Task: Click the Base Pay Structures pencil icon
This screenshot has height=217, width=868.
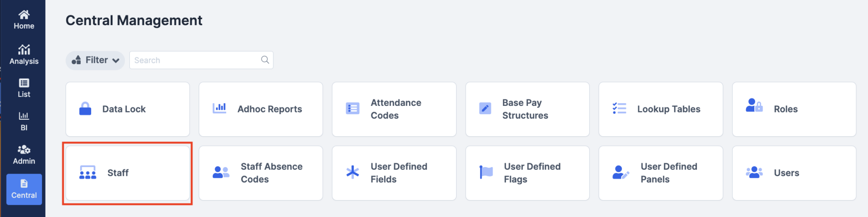Action: pyautogui.click(x=485, y=108)
